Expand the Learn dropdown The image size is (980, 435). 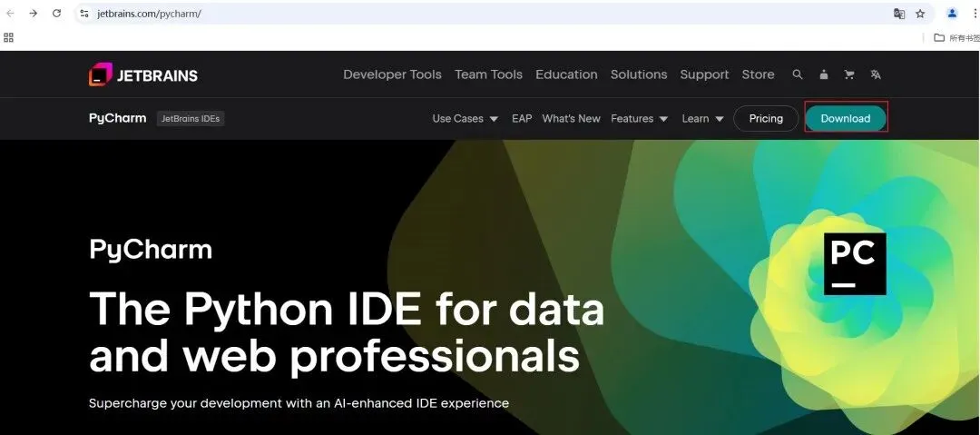click(703, 118)
